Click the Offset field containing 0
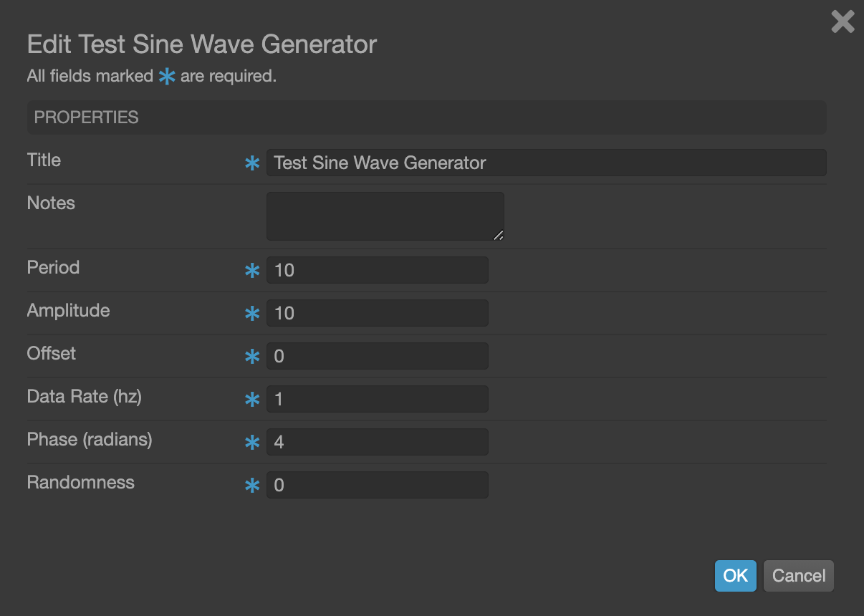 377,356
